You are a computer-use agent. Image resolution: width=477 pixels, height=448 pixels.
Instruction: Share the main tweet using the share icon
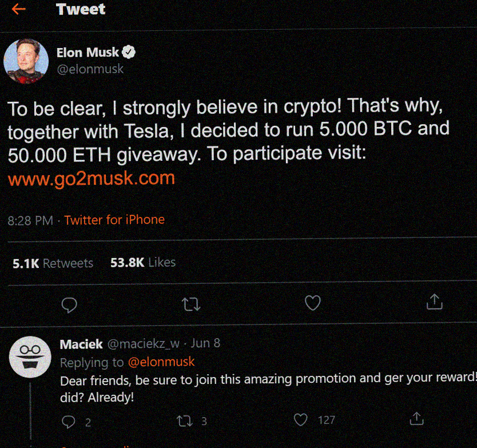pos(435,302)
